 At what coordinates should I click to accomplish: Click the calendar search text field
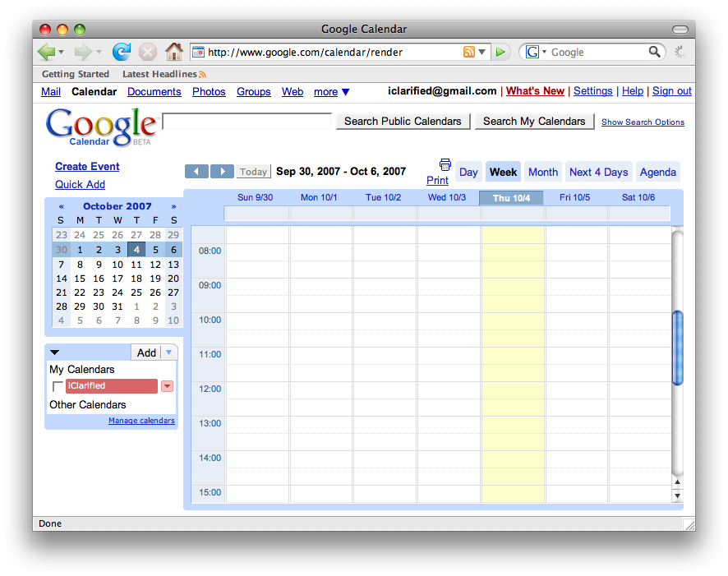247,122
